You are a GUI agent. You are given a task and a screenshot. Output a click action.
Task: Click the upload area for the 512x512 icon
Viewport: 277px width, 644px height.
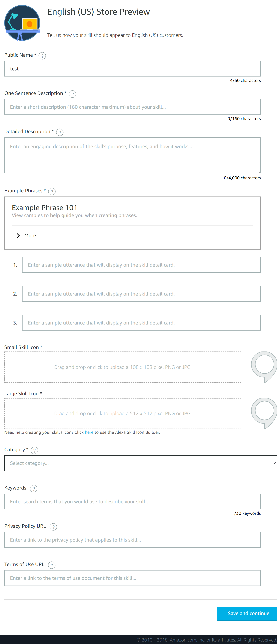pyautogui.click(x=123, y=414)
